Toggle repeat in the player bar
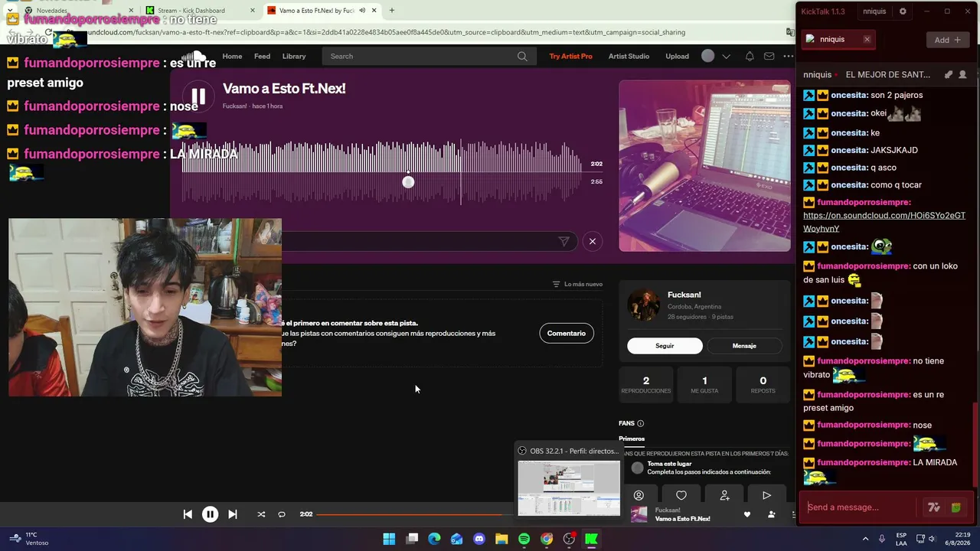This screenshot has height=551, width=980. (x=282, y=514)
